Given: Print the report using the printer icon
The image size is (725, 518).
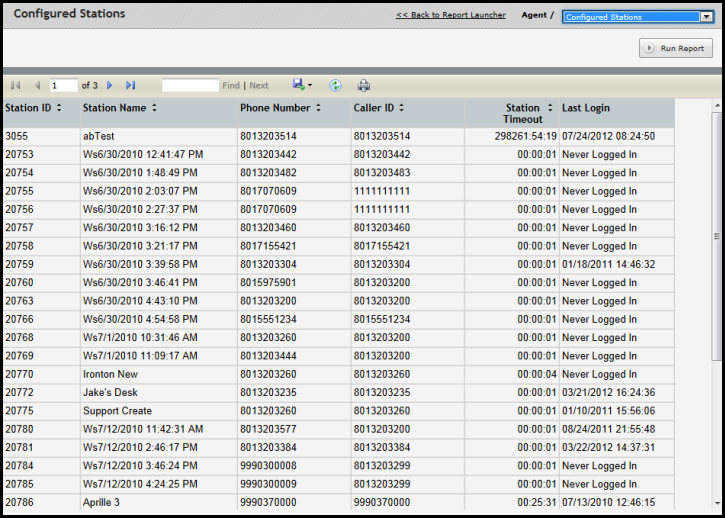Looking at the screenshot, I should 364,85.
